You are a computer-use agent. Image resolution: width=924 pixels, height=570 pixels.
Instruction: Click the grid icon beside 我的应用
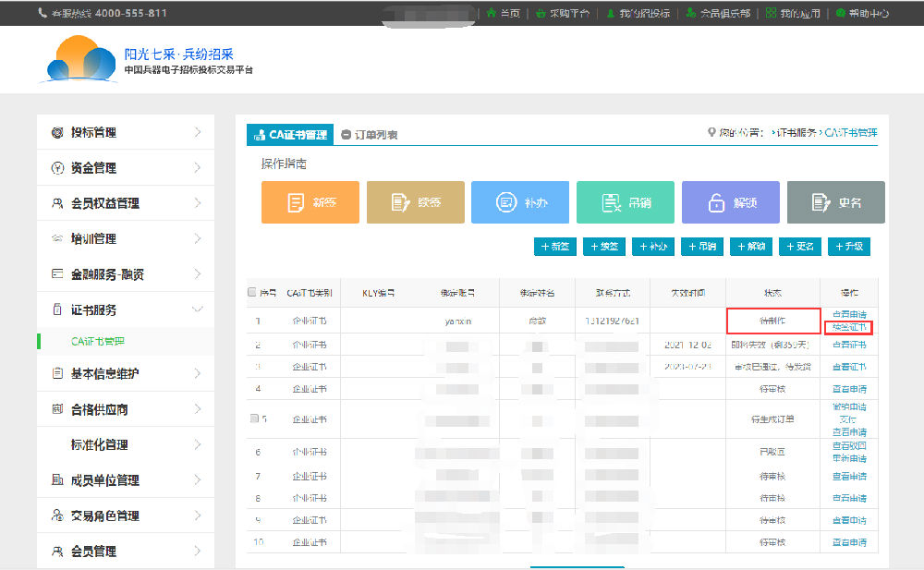[x=771, y=13]
